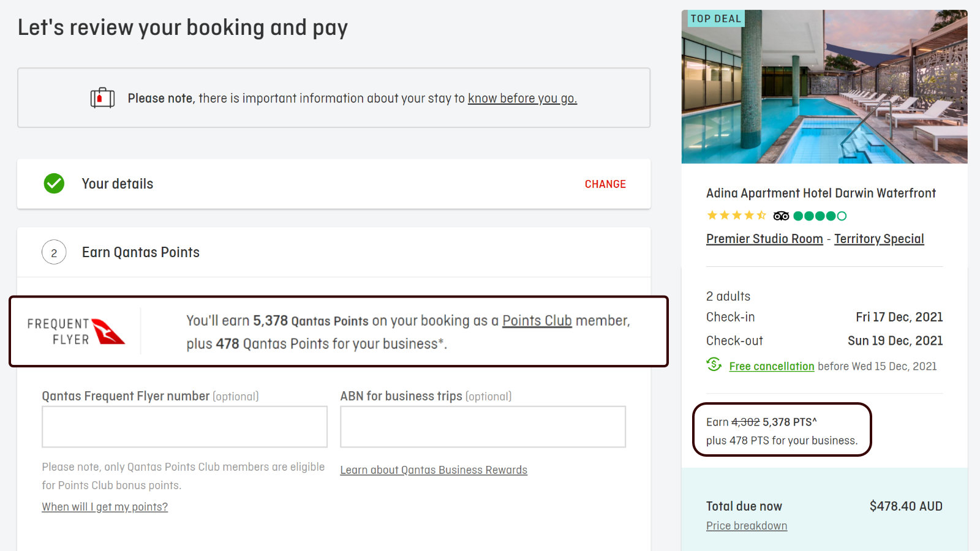
Task: Click the step 2 circle icon
Action: pyautogui.click(x=54, y=252)
